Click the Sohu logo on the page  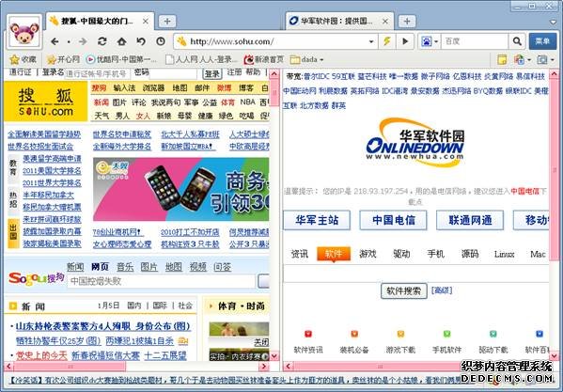click(x=46, y=102)
